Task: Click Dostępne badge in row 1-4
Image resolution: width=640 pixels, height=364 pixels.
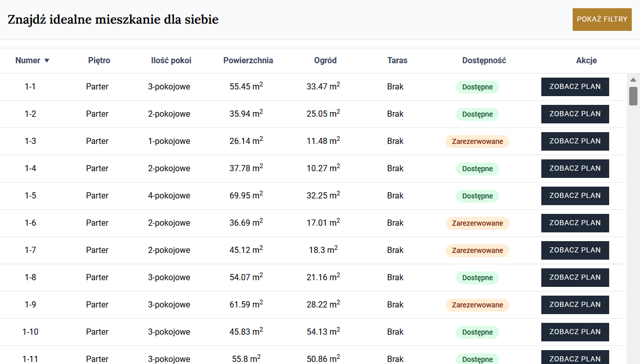Action: 477,169
